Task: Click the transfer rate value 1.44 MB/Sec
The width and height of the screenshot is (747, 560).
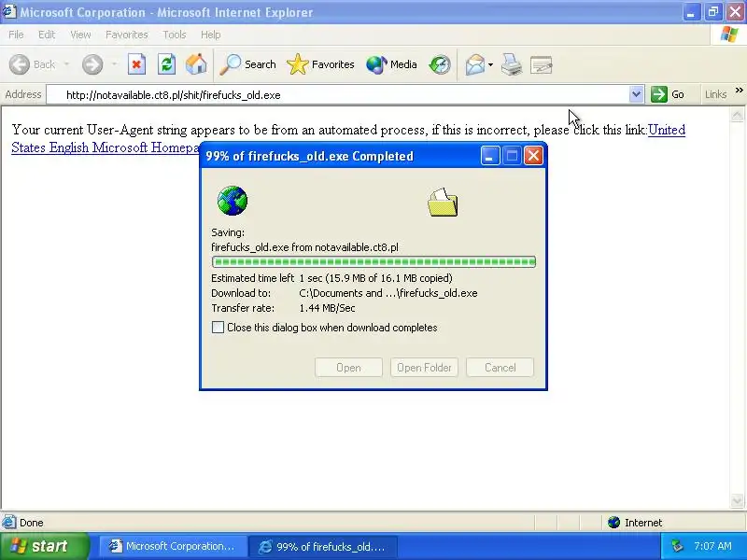Action: pos(328,308)
